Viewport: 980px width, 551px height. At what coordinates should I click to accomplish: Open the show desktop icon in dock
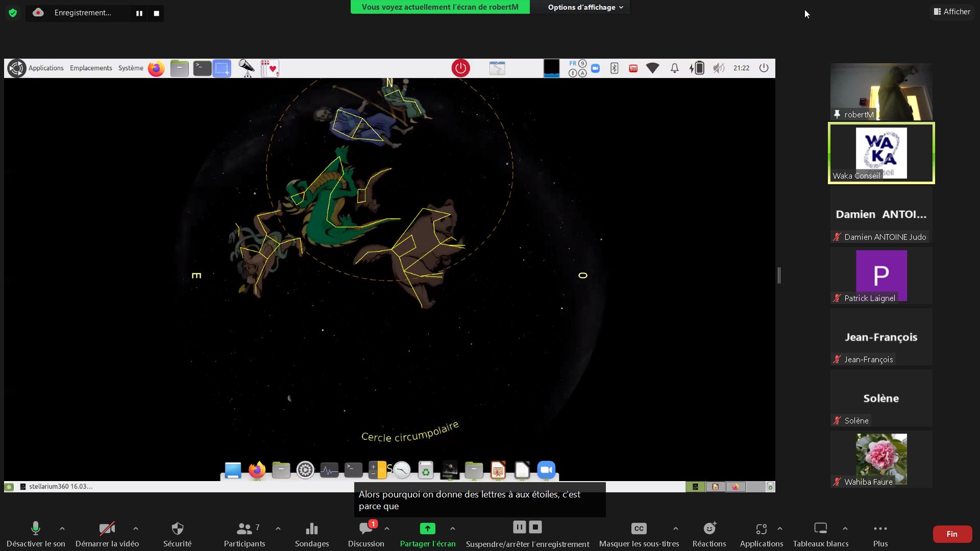(233, 470)
